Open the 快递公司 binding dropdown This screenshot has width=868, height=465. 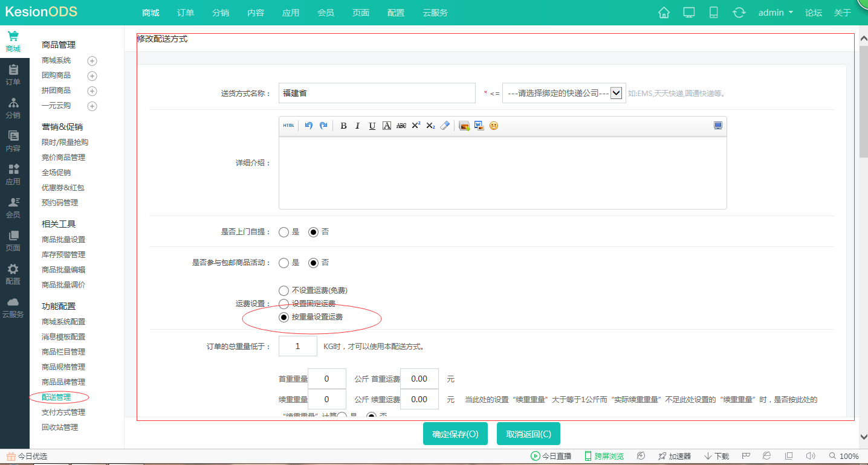click(x=563, y=93)
